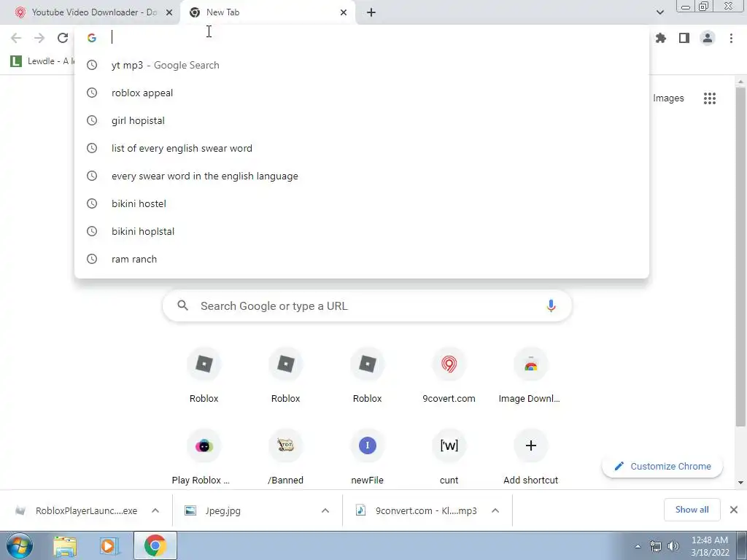Open the Windows Start orb
Screen dimensions: 747x560
click(x=20, y=545)
